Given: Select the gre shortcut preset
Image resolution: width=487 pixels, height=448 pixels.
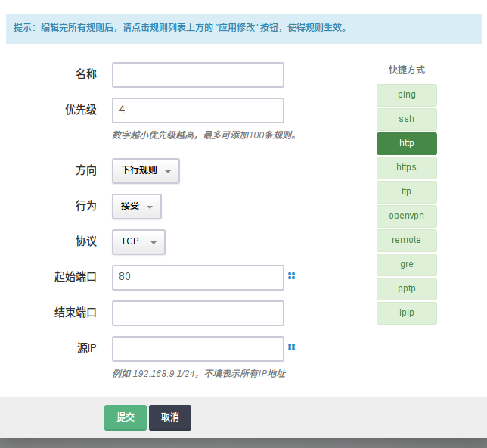Looking at the screenshot, I should (407, 265).
